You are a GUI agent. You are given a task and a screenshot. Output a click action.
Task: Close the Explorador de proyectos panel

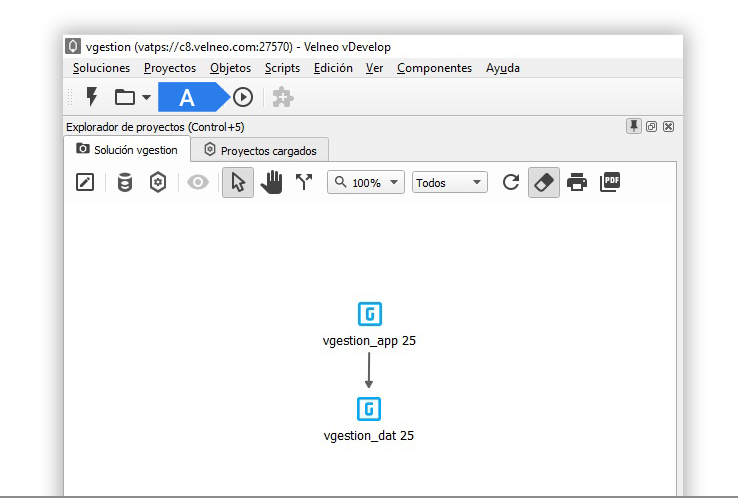[668, 127]
